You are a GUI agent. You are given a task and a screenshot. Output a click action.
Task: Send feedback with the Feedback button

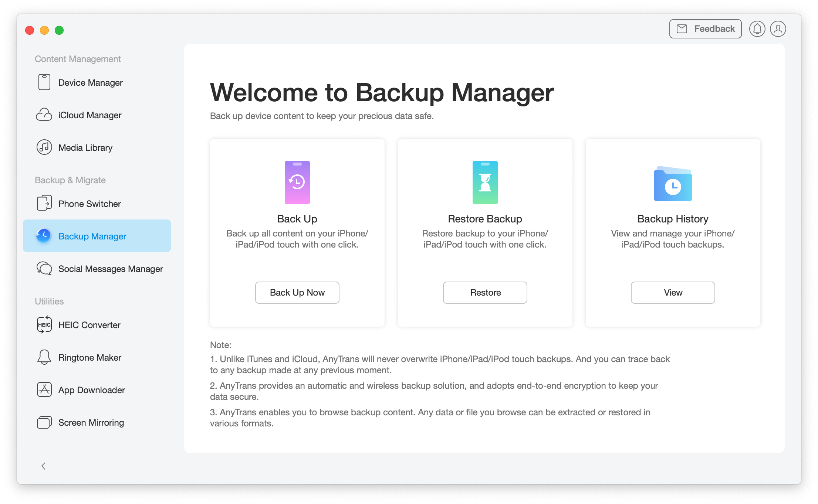[x=706, y=29]
